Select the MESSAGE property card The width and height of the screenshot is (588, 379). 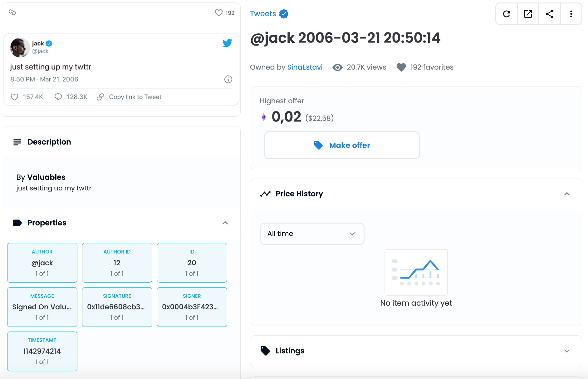point(42,307)
